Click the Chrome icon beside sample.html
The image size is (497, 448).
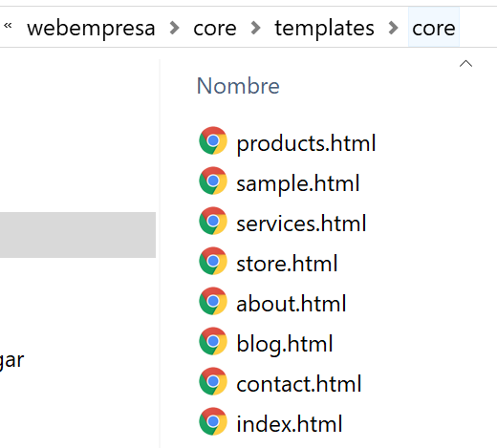click(x=213, y=181)
